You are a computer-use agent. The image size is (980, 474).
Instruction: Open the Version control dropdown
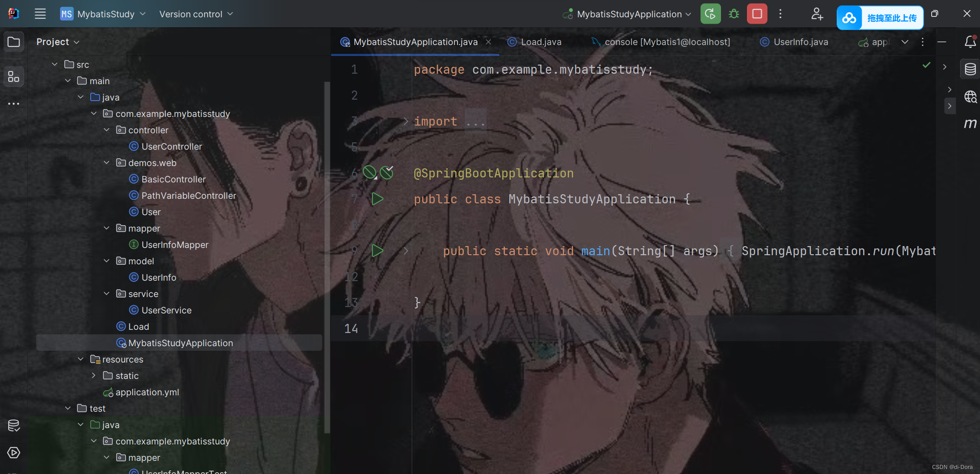(x=196, y=14)
